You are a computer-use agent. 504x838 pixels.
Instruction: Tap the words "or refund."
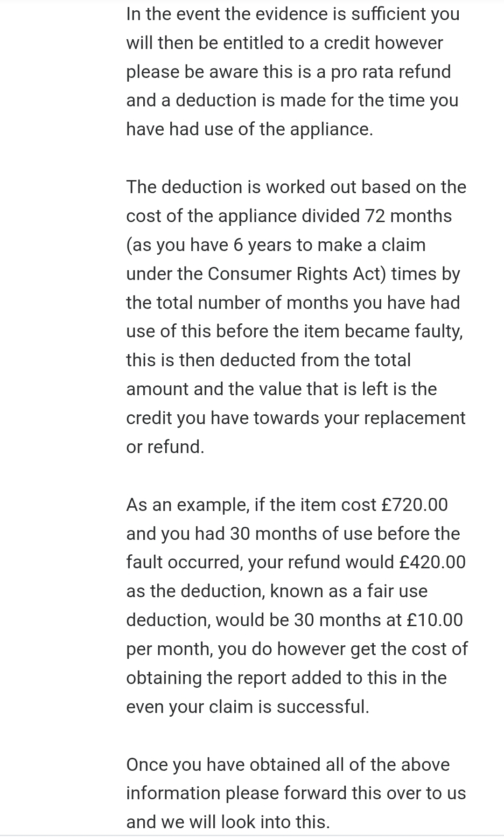pos(165,447)
